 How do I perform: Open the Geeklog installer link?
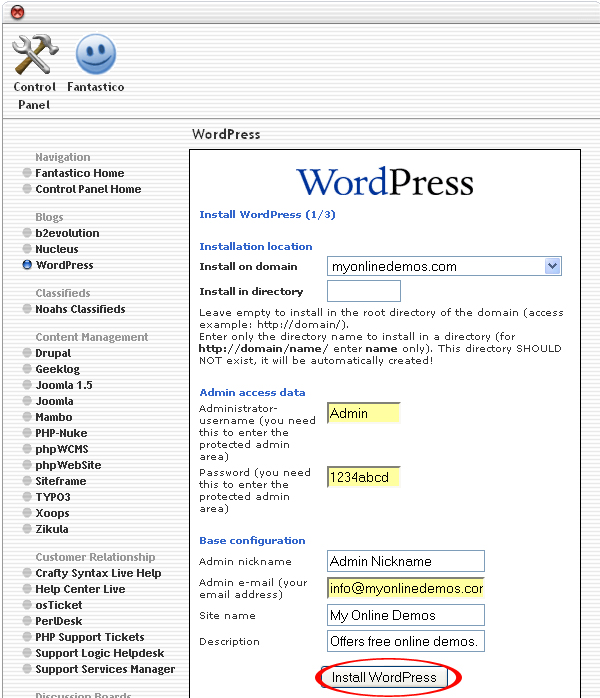pos(57,369)
